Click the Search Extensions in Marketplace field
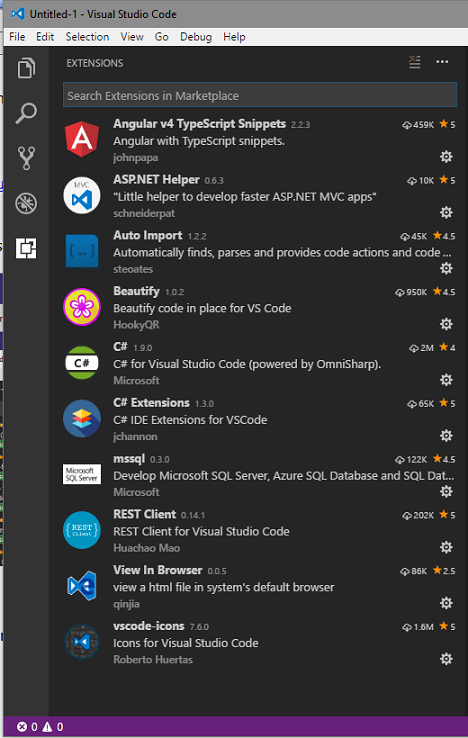 click(x=260, y=95)
